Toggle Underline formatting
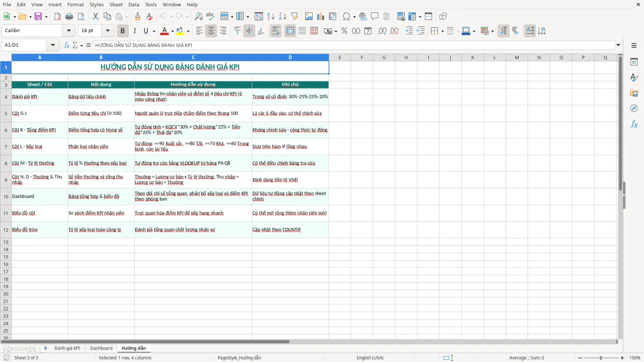The width and height of the screenshot is (644, 362). (145, 31)
